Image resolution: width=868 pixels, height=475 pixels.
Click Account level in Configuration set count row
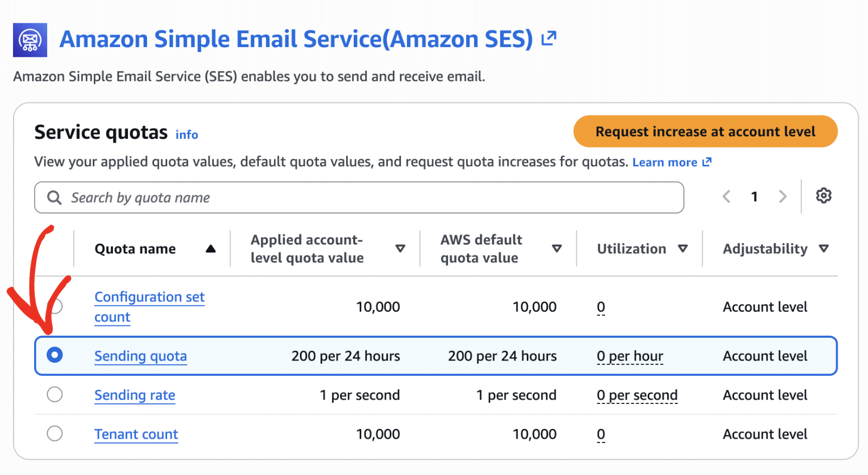765,307
